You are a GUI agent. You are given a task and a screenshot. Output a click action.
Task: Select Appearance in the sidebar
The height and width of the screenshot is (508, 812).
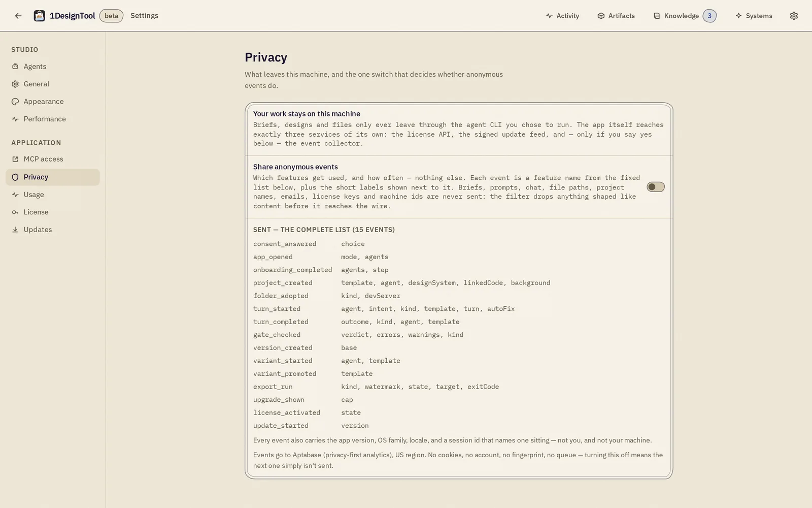[x=53, y=102]
